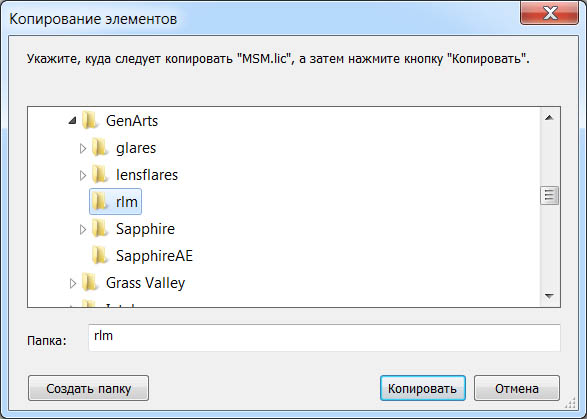Expand the Sapphire folder arrow
Screen dimensions: 587x419
pos(83,229)
